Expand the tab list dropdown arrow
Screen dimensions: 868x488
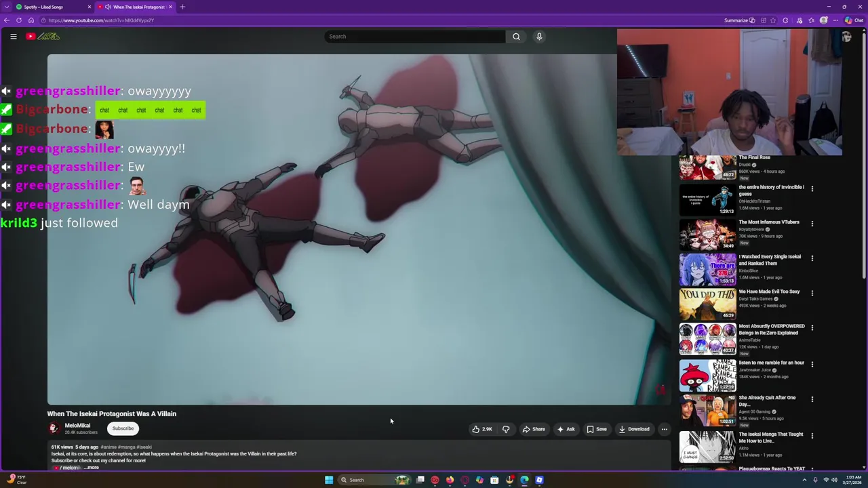point(6,7)
